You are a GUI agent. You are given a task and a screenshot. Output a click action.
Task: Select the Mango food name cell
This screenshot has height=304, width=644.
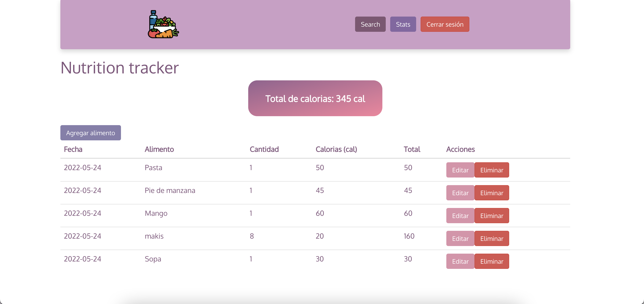(x=156, y=213)
